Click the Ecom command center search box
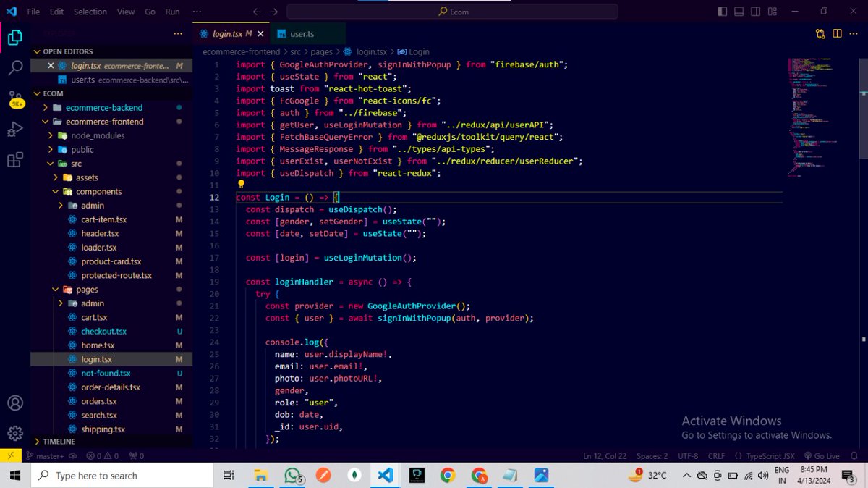The image size is (868, 488). coord(452,12)
